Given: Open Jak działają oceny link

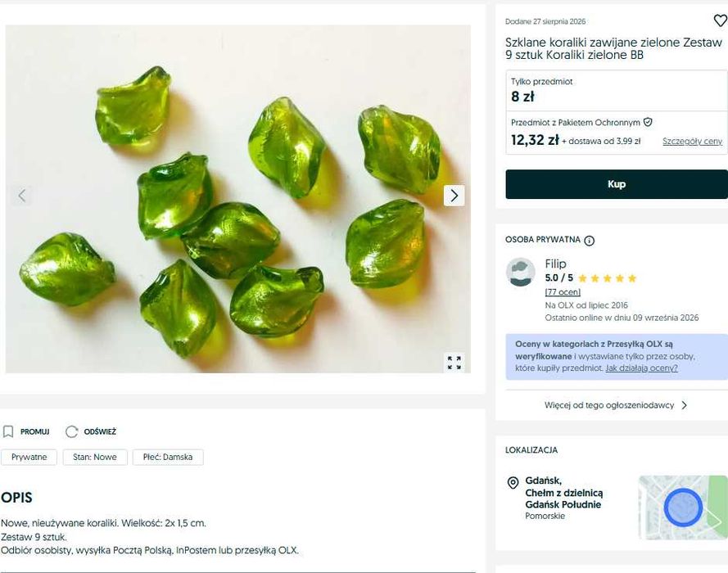Looking at the screenshot, I should (x=641, y=368).
